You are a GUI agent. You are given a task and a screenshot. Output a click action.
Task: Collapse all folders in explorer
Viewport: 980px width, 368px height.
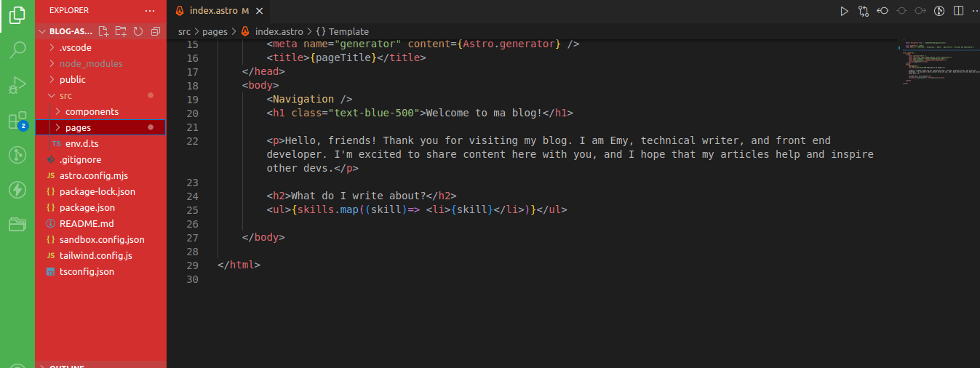[155, 31]
